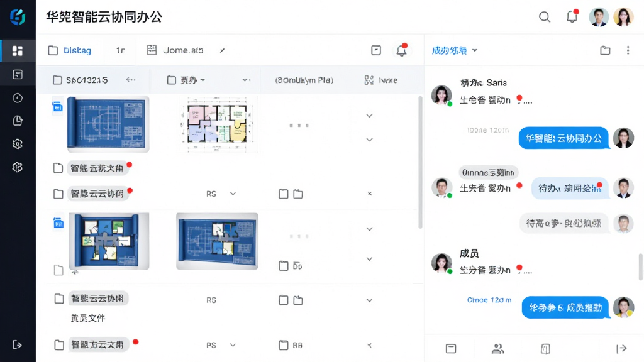Click the left arrow beside S9013215
The height and width of the screenshot is (362, 644).
coord(131,80)
